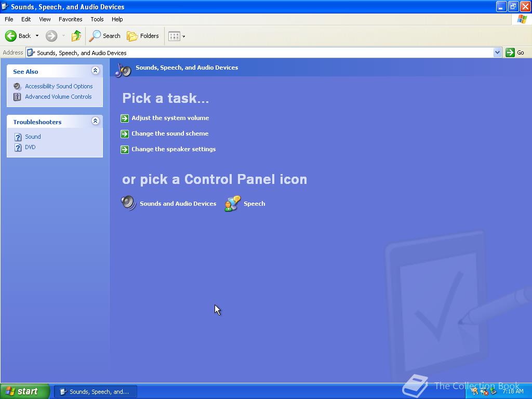532x399 pixels.
Task: Open the Edit menu
Action: 26,19
